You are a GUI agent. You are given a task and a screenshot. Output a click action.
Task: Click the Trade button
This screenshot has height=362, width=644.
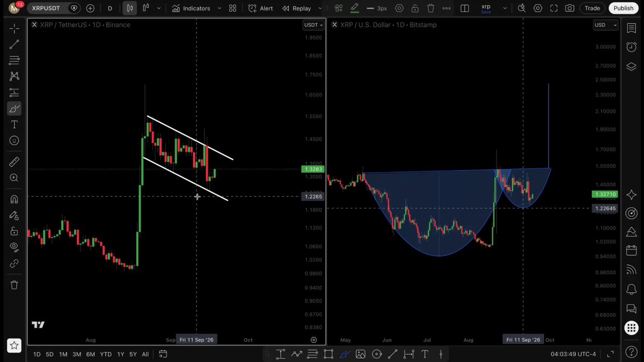pyautogui.click(x=592, y=8)
